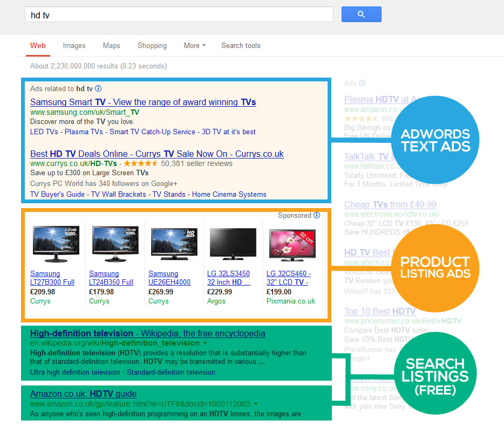Open the Wikipedia High-definition television result
504x434 pixels.
tap(147, 333)
